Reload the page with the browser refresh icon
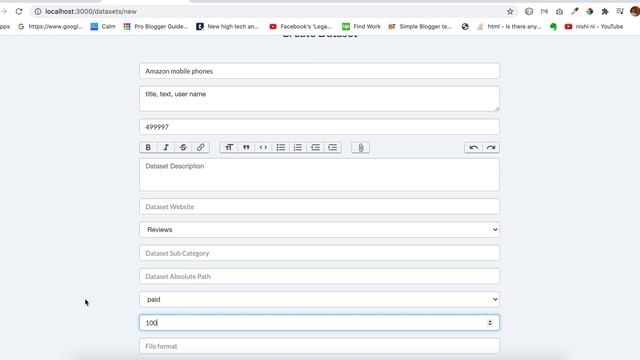The width and height of the screenshot is (640, 360). point(19,11)
